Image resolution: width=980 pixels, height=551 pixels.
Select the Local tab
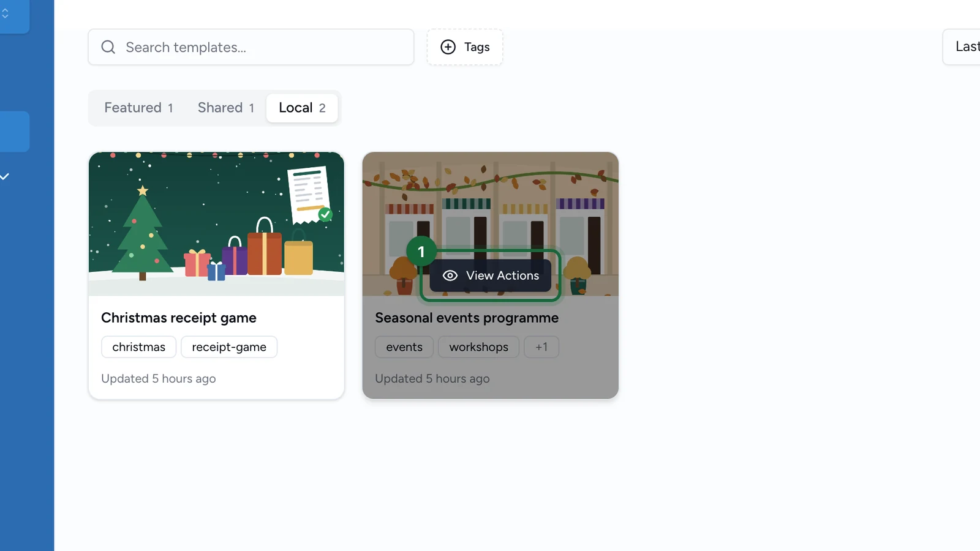[302, 108]
